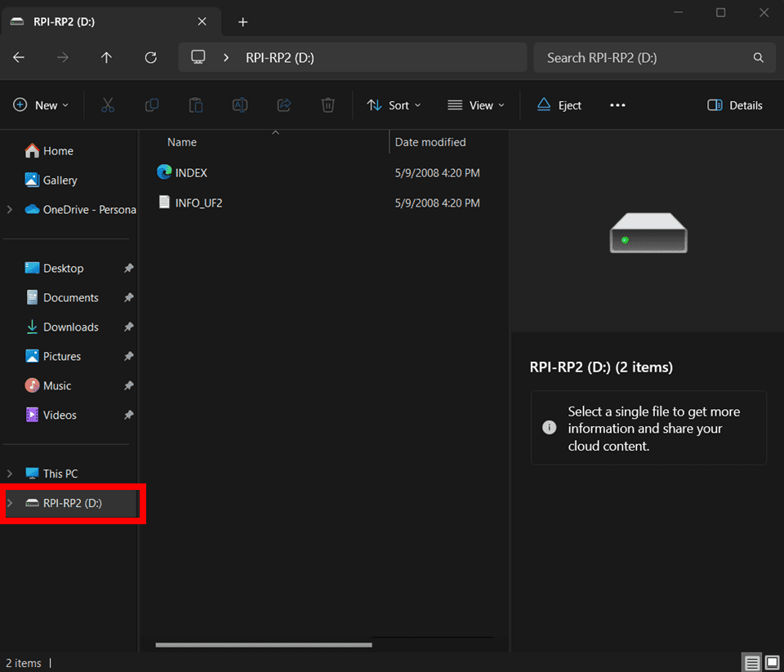Click the Search RPI-RP2 (D:) field
This screenshot has height=672, width=784.
click(x=654, y=57)
